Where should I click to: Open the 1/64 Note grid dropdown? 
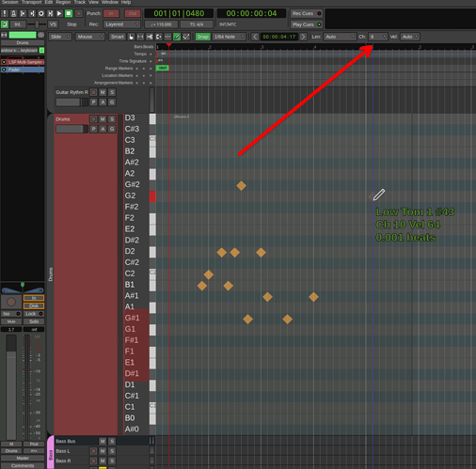pos(229,37)
